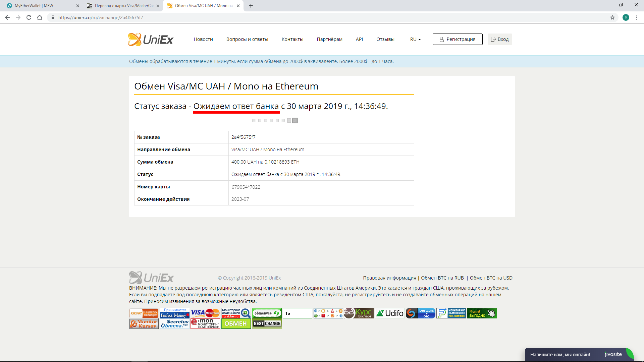Switch to the MyEtherWallet | MEW tab

(x=41, y=6)
